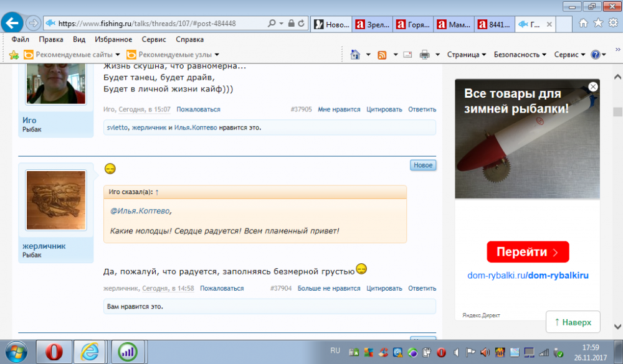Click the help question mark icon
This screenshot has width=623, height=364.
click(595, 54)
